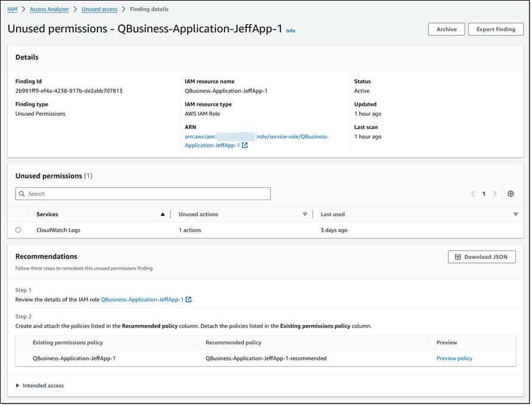Expand the Intended access section
Viewport: 532px width, 406px height.
40,386
